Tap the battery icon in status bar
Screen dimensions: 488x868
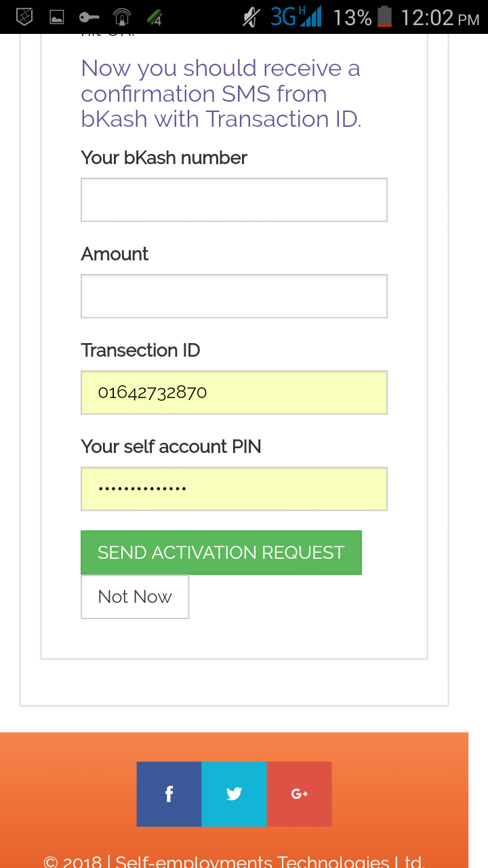(384, 17)
